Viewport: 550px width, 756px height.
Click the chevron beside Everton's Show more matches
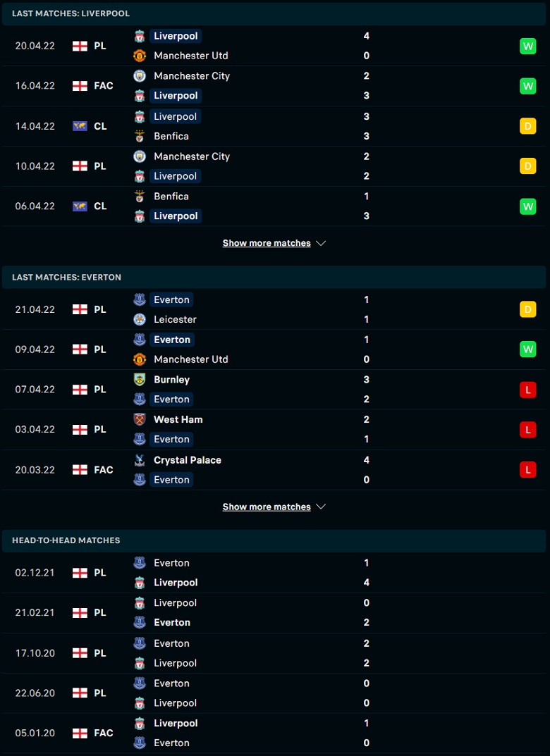pos(322,507)
